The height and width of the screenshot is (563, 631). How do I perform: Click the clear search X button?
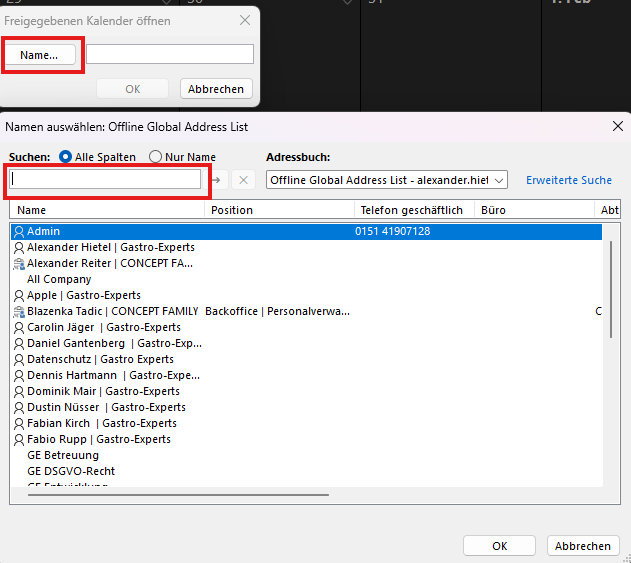pyautogui.click(x=242, y=180)
